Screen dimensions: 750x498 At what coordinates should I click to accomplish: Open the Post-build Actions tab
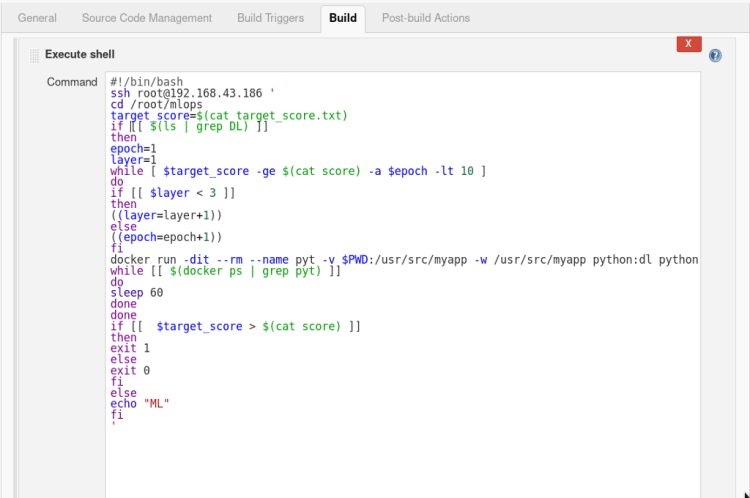pos(425,18)
